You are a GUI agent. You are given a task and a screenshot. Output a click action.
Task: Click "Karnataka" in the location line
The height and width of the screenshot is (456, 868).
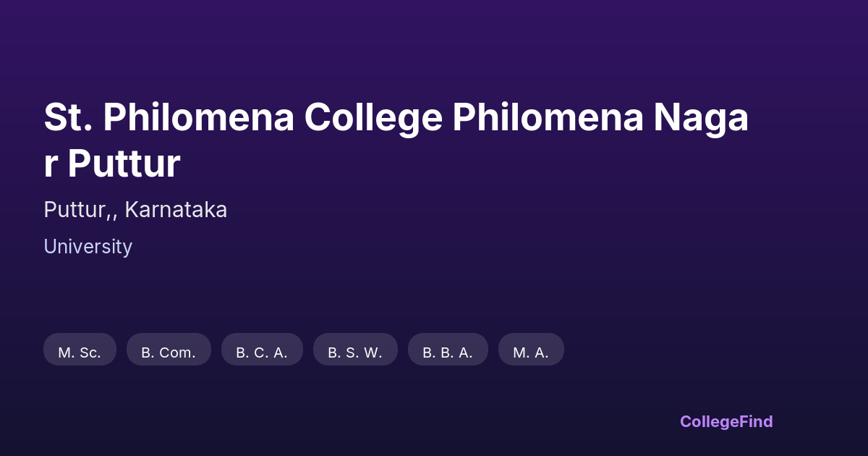pos(176,210)
